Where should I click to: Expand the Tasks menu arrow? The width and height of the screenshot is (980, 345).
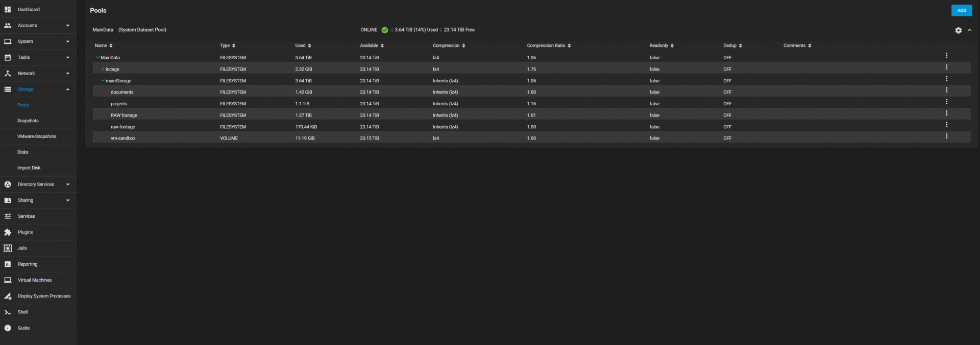tap(68, 57)
